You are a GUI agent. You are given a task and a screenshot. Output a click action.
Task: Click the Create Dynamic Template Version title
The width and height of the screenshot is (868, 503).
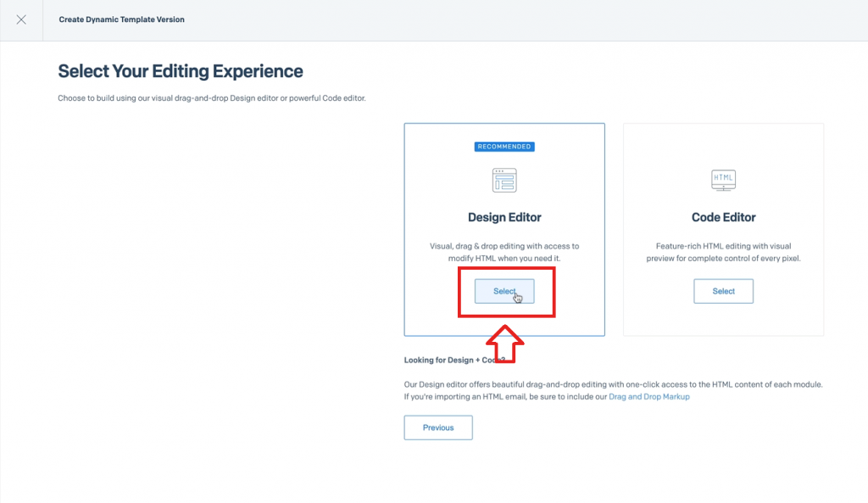122,20
